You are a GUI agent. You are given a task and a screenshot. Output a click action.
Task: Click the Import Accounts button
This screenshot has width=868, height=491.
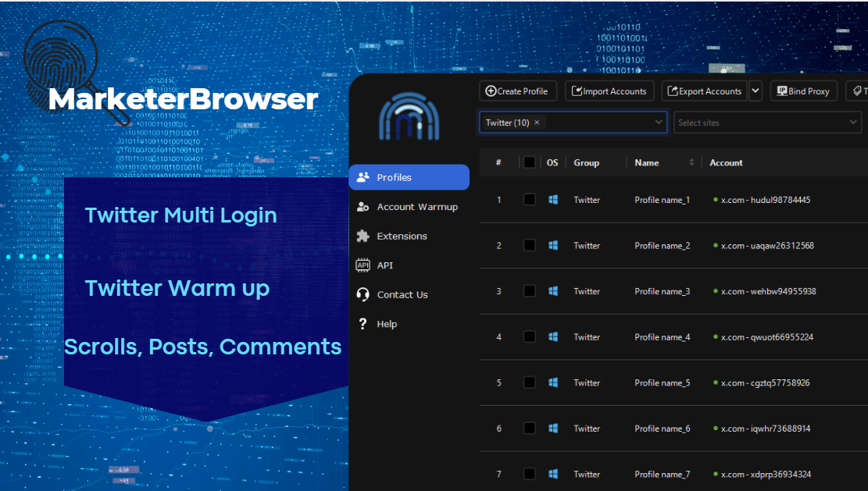point(609,91)
